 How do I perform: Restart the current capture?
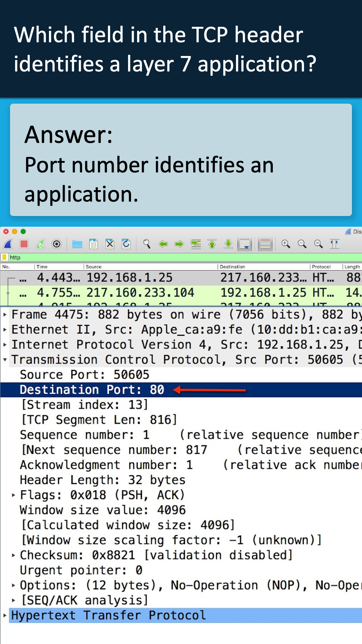(x=41, y=244)
